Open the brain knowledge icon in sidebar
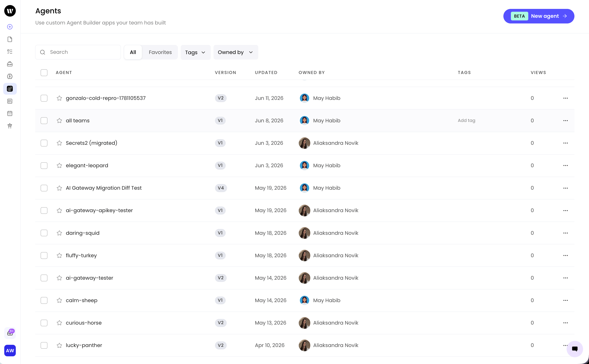This screenshot has height=364, width=589. pyautogui.click(x=10, y=76)
